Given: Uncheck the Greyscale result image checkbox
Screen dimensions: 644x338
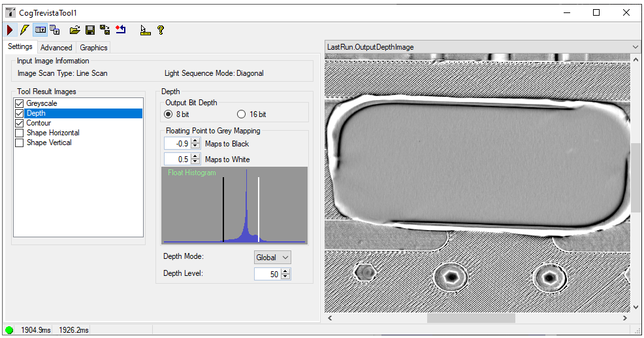Looking at the screenshot, I should tap(19, 103).
